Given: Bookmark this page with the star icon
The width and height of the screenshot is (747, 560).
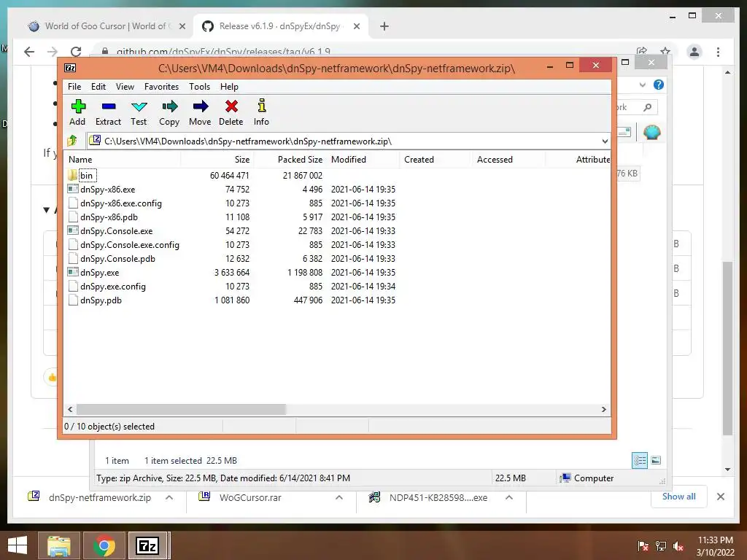Looking at the screenshot, I should coord(665,52).
